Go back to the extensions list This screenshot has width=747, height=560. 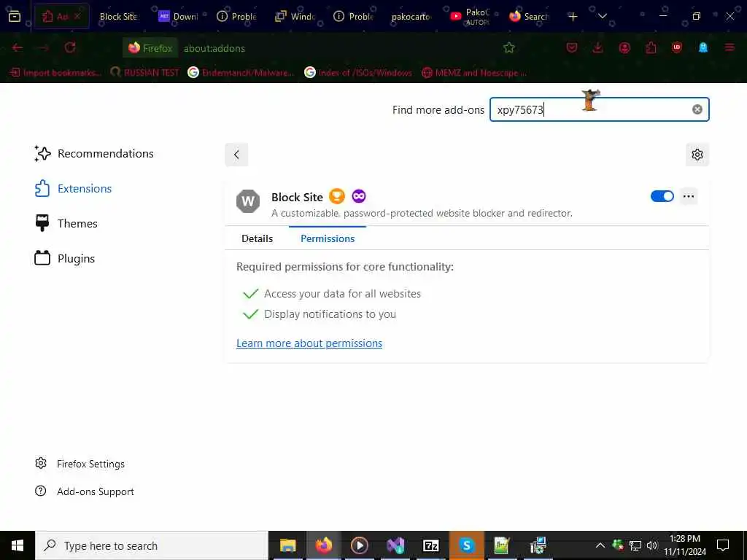pyautogui.click(x=236, y=155)
